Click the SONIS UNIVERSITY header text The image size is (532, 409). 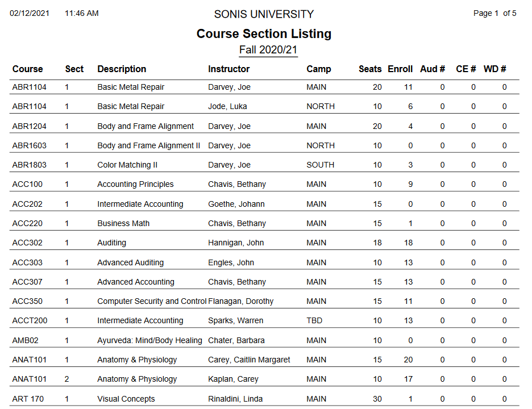coord(264,14)
